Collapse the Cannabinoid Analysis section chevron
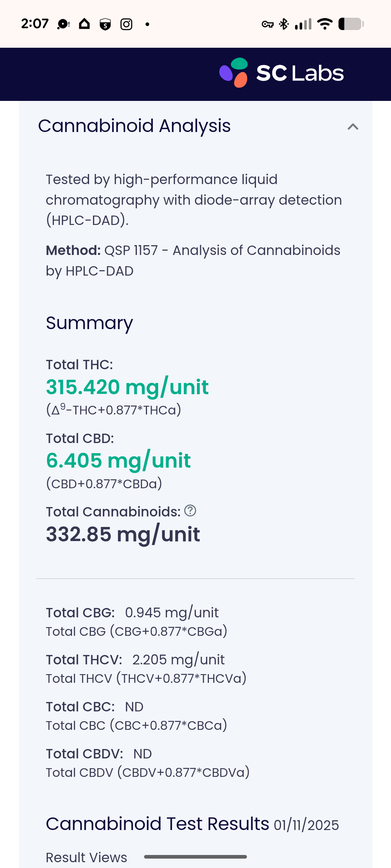 pos(353,127)
